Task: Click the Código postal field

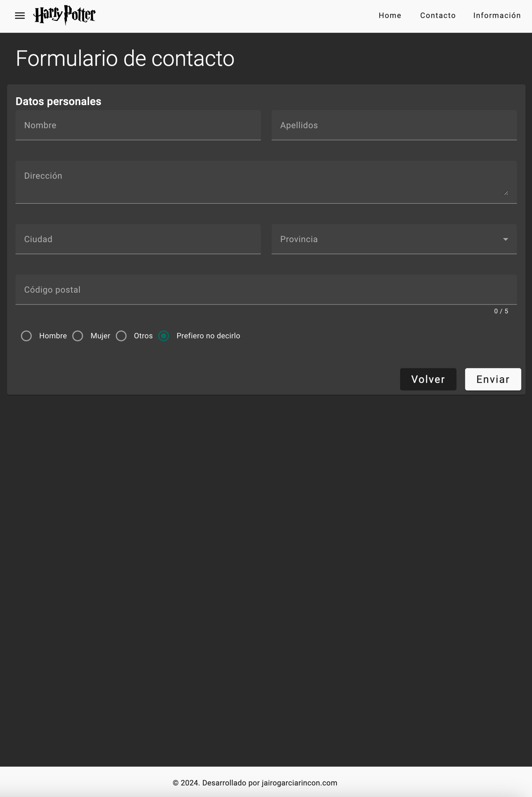Action: tap(266, 290)
